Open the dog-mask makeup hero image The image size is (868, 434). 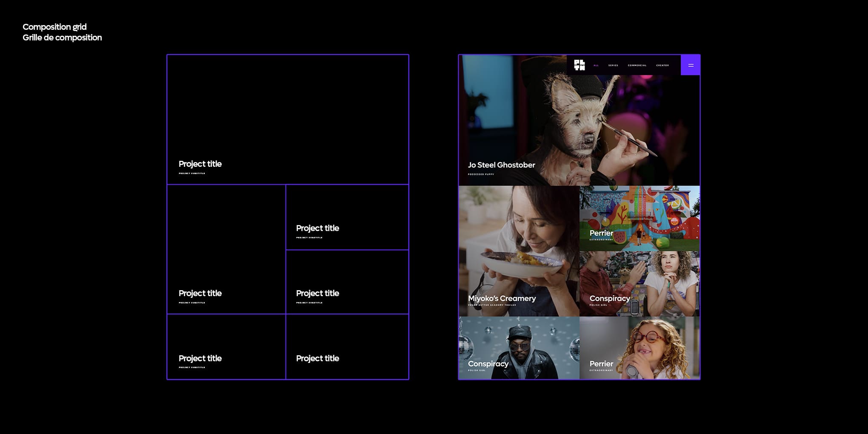coord(579,123)
